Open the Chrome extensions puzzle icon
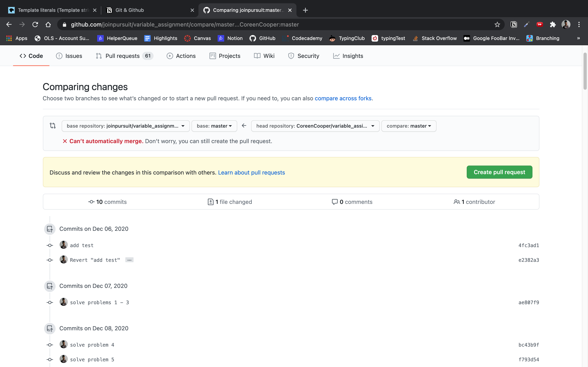Viewport: 588px width, 367px height. click(553, 24)
